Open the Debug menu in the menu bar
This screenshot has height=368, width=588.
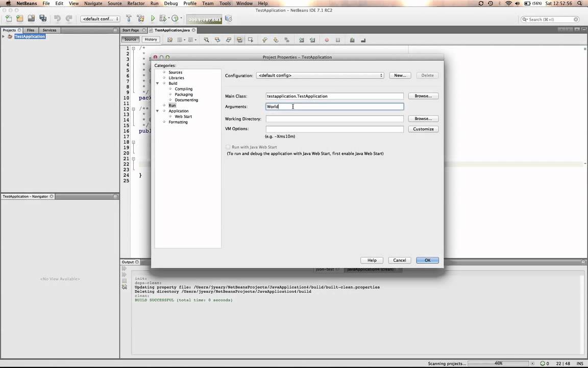[170, 4]
